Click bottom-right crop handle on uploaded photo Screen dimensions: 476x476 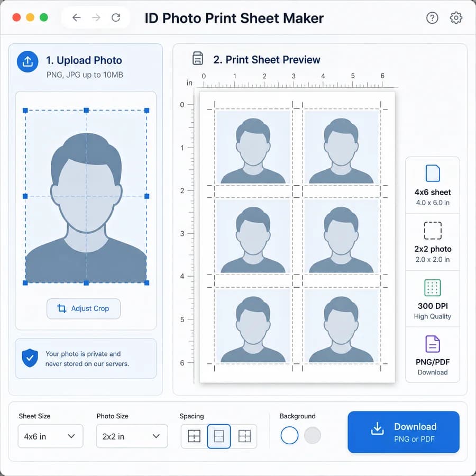147,283
